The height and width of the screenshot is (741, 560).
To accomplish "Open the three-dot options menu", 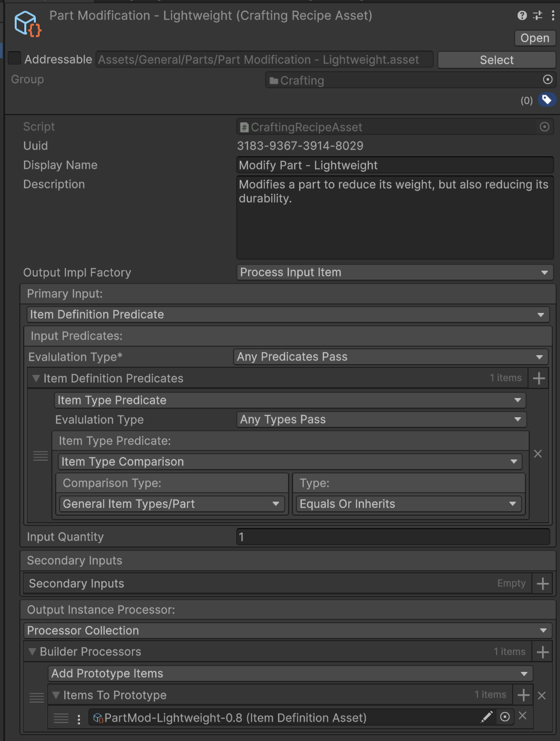I will tap(552, 15).
